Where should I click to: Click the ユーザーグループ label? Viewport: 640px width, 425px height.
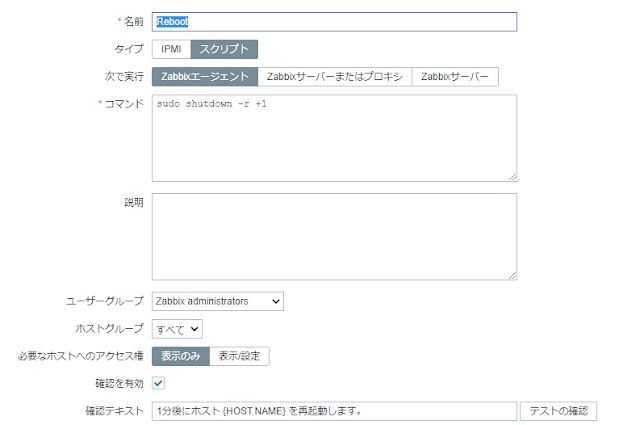(x=105, y=301)
